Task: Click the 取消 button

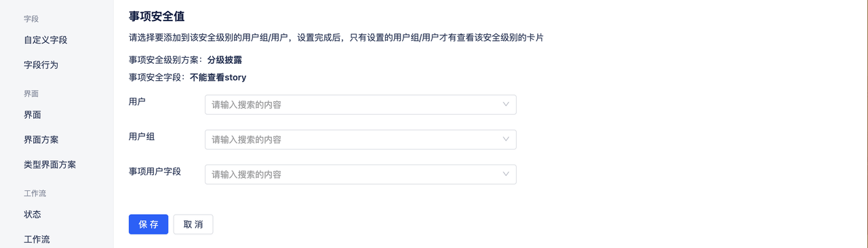Action: [193, 224]
